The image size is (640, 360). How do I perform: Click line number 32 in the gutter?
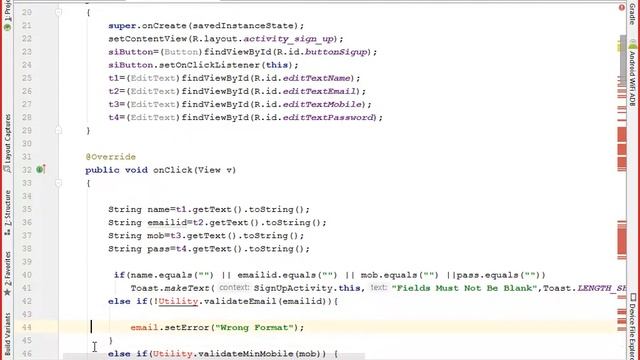(x=27, y=170)
